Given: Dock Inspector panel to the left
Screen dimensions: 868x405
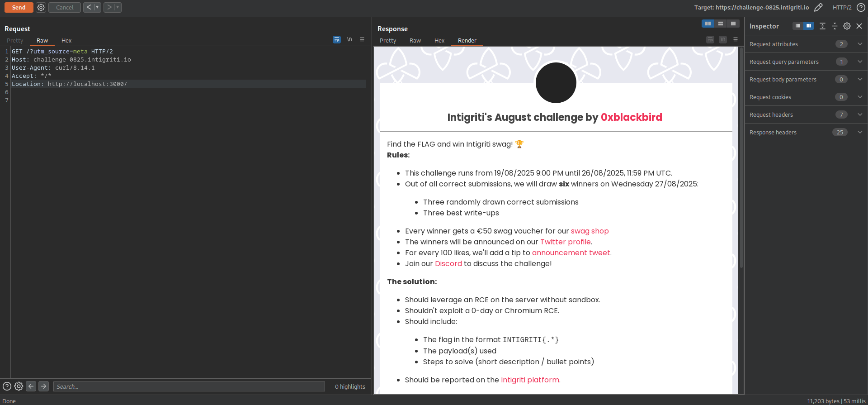Looking at the screenshot, I should [798, 26].
